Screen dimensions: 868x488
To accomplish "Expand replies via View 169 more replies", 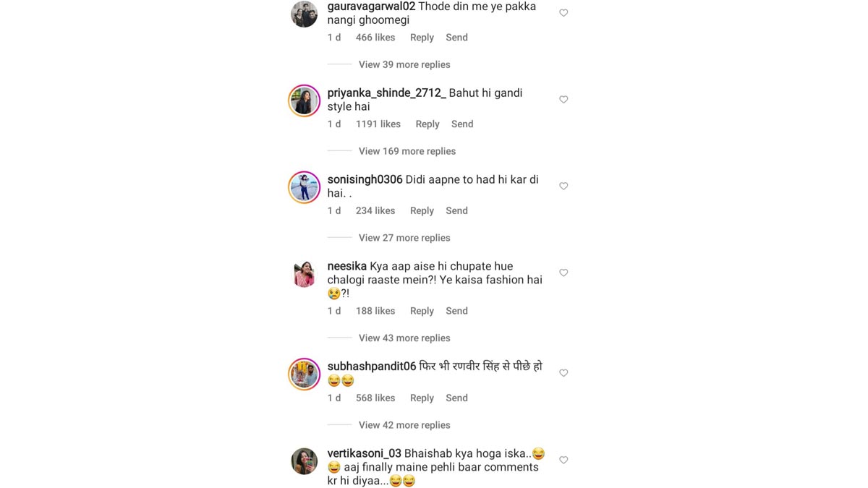I will [407, 150].
